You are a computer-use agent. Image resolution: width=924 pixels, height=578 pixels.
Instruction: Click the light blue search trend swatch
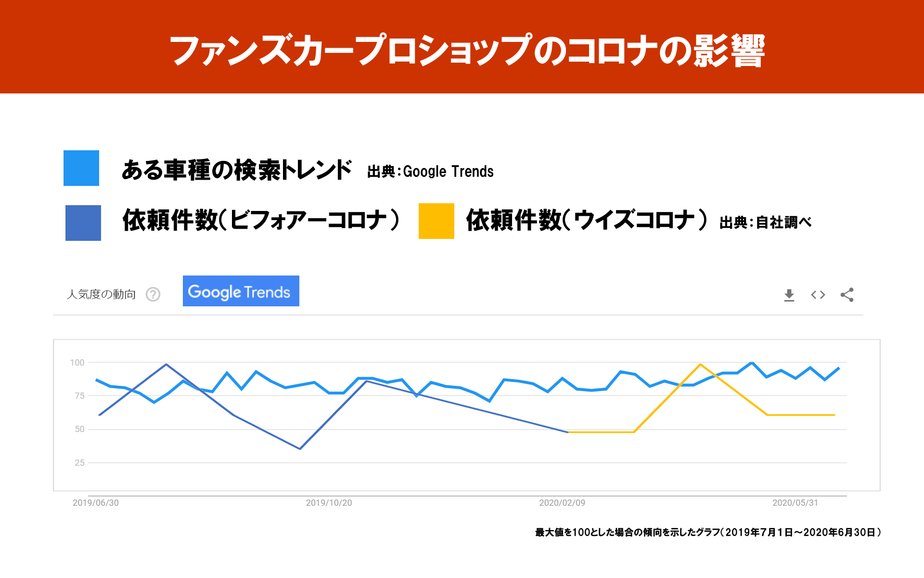coord(81,168)
